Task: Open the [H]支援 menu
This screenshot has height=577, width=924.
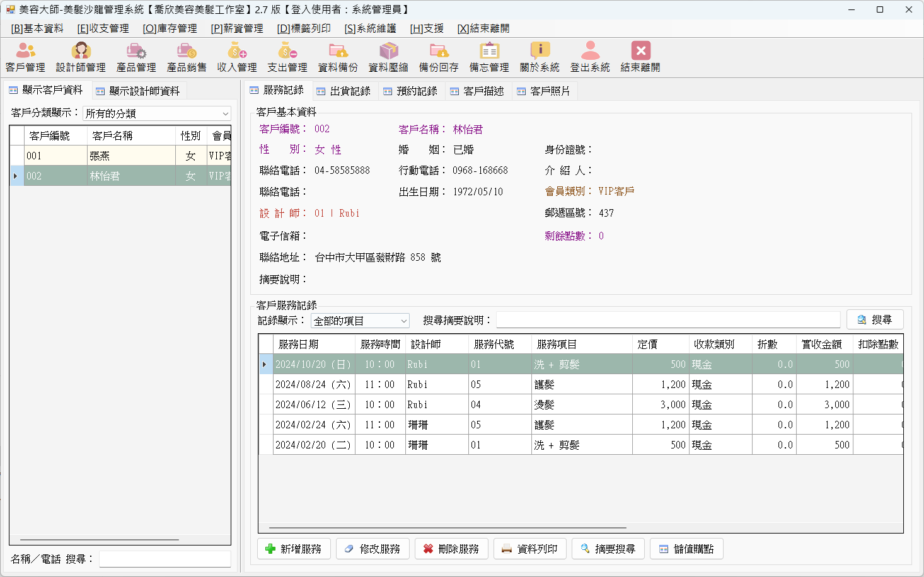Action: tap(427, 28)
